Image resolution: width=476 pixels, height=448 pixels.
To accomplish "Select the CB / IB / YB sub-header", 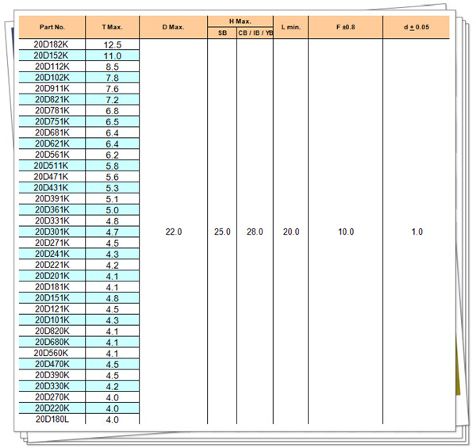I will [255, 33].
